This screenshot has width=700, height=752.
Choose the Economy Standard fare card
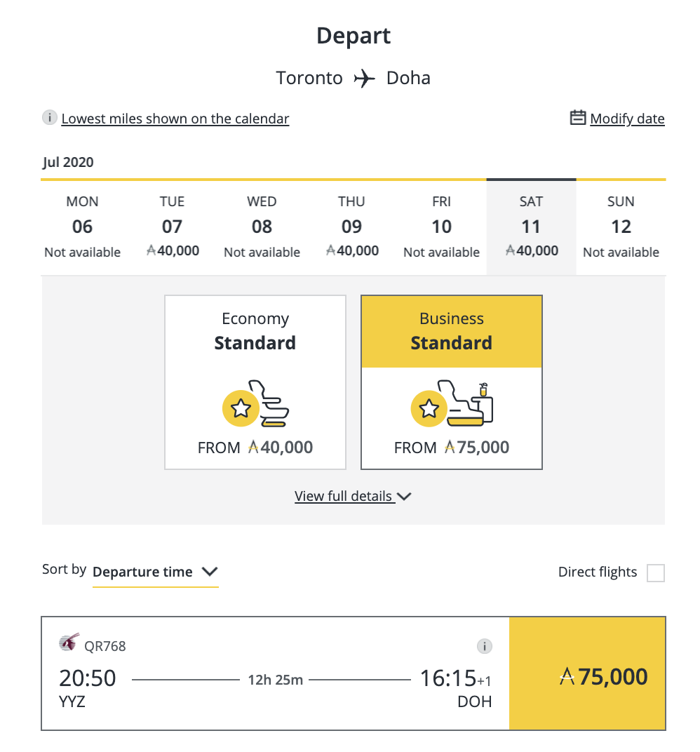point(255,382)
